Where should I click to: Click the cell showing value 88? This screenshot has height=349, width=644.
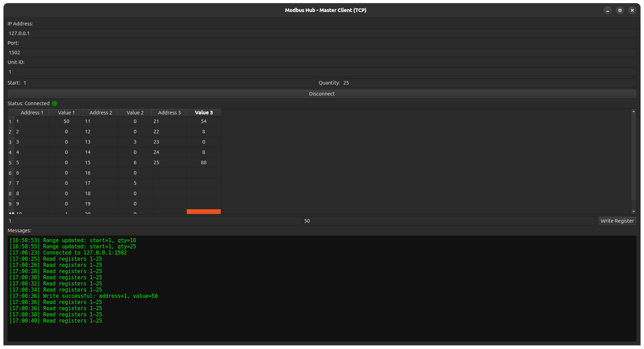204,162
